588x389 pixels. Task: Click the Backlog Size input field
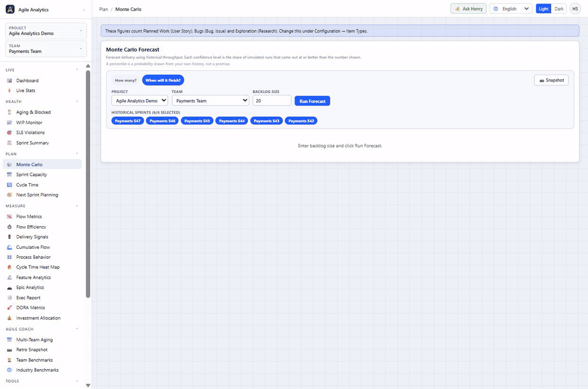(272, 101)
